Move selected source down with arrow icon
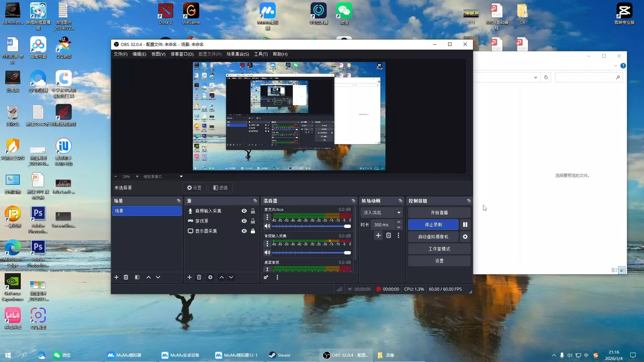Screen dimensions: 644x362 [231, 277]
